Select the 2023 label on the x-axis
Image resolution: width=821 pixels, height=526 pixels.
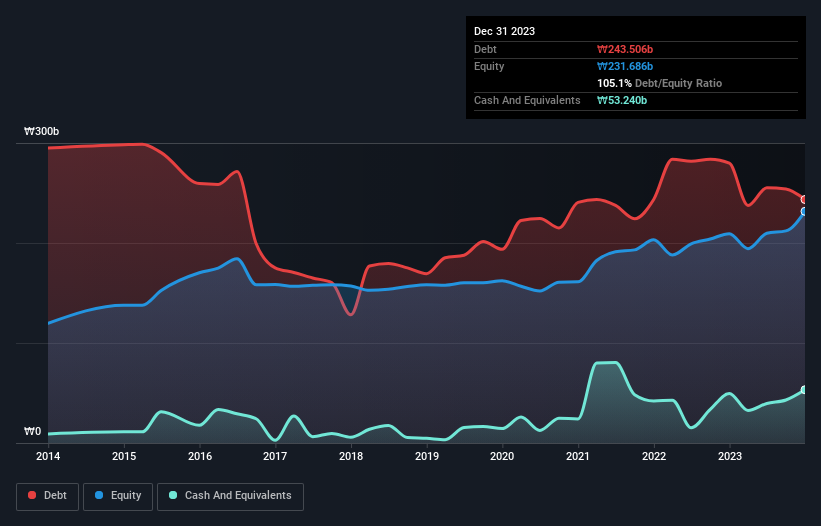pyautogui.click(x=730, y=456)
